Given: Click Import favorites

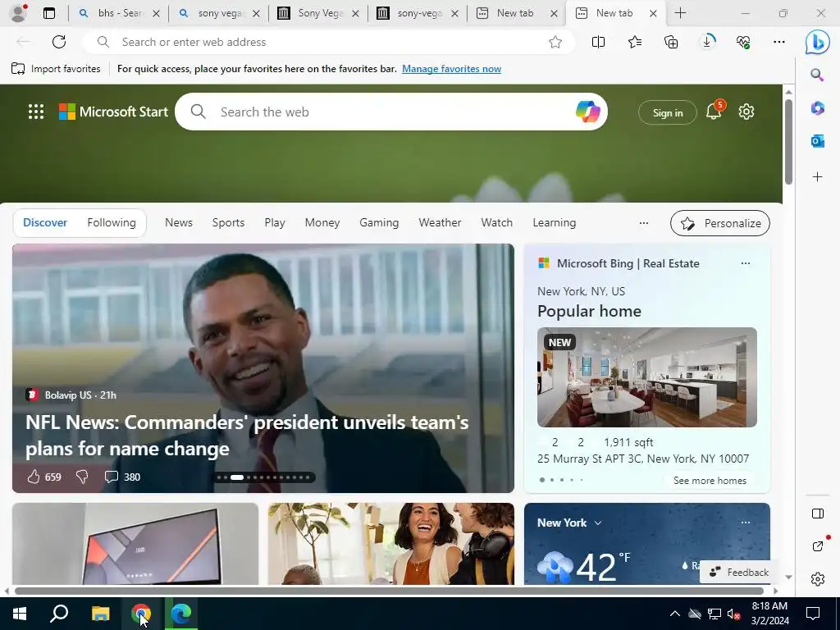Looking at the screenshot, I should [x=56, y=69].
